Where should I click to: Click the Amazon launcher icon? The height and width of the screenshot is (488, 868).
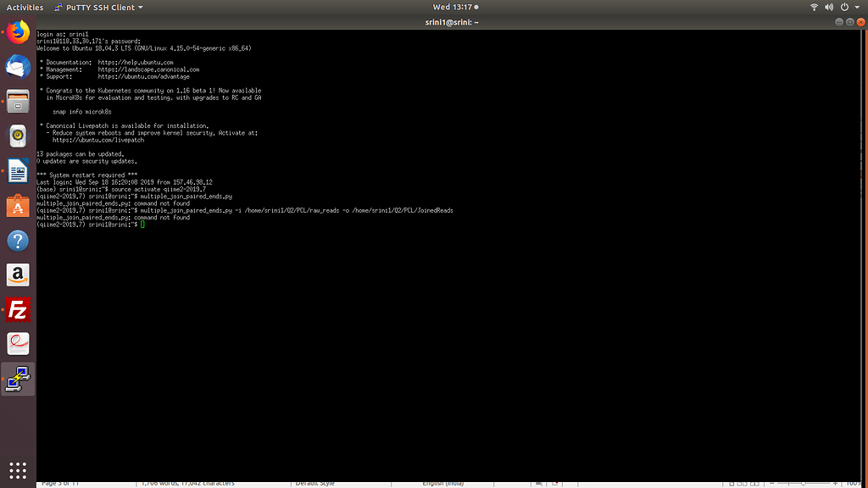tap(18, 275)
